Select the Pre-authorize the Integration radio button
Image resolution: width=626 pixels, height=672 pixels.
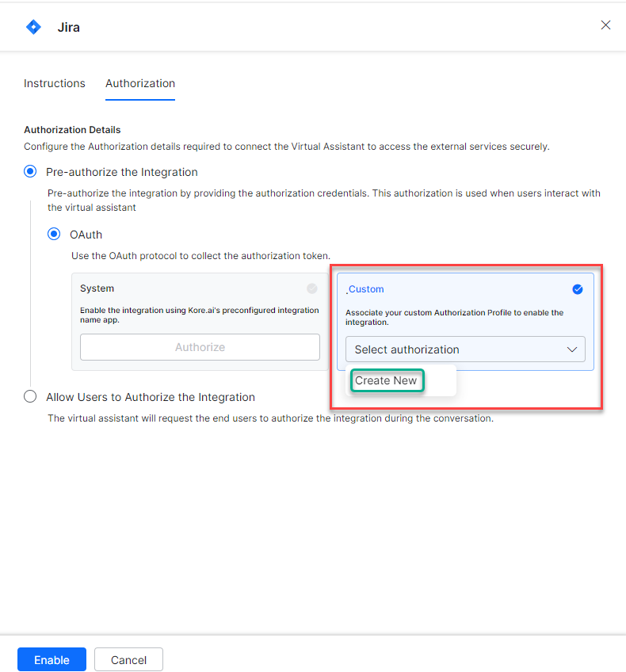click(x=30, y=172)
